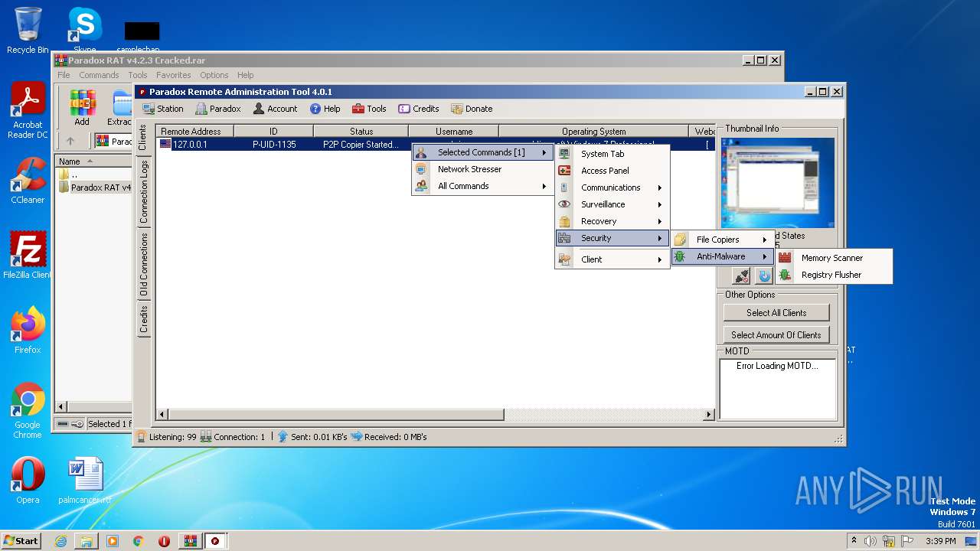Open the Credits toolbar item
Image resolution: width=980 pixels, height=551 pixels.
coord(419,109)
